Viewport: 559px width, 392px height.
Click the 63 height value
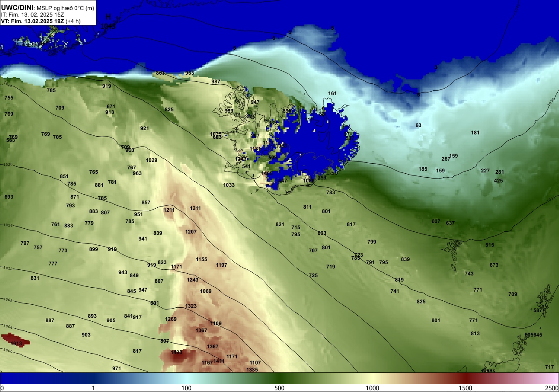[x=418, y=125]
